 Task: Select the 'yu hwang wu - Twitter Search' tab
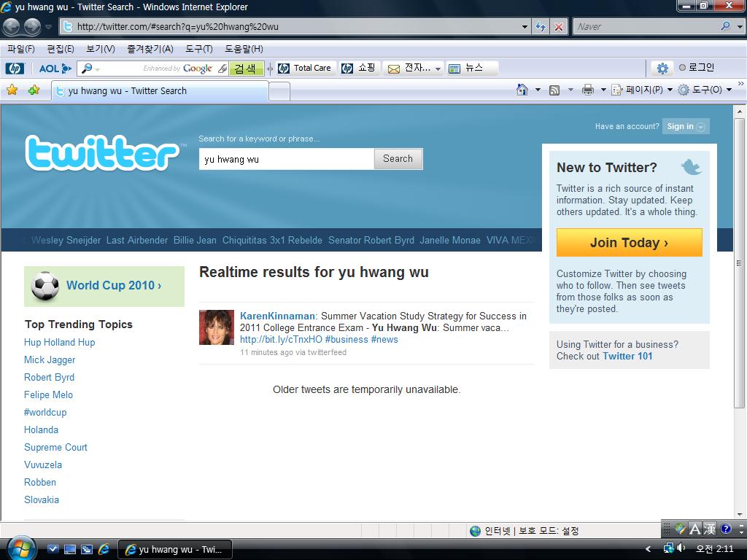(159, 91)
